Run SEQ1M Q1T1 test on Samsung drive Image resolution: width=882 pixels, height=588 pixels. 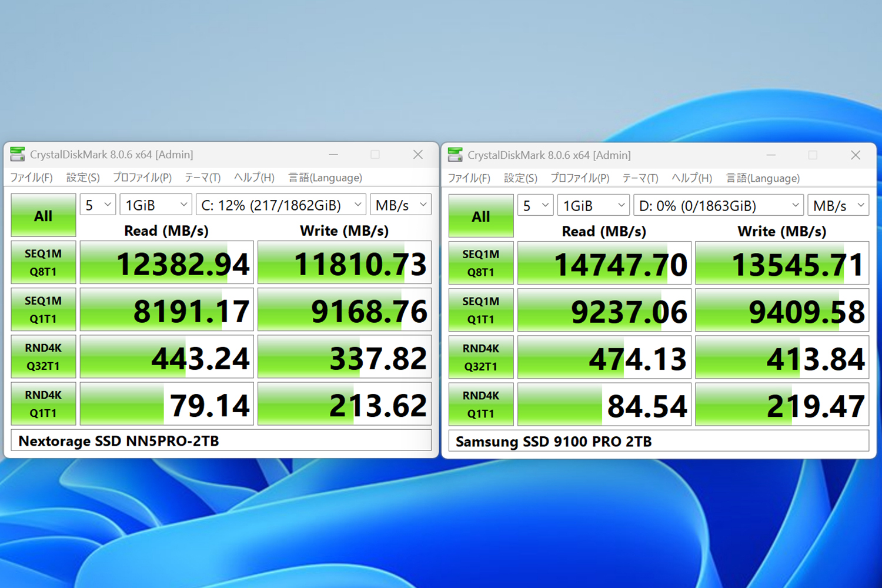point(481,310)
